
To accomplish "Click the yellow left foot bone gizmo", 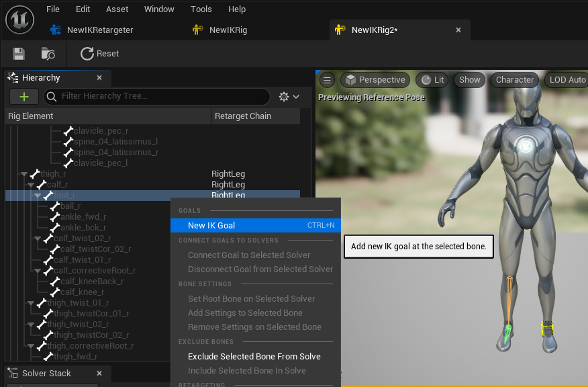I will (547, 329).
